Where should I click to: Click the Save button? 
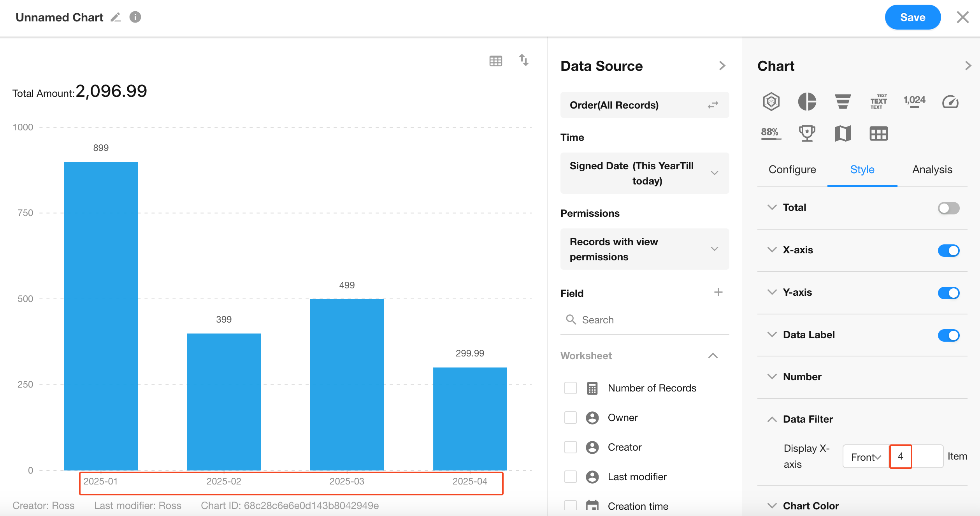912,18
